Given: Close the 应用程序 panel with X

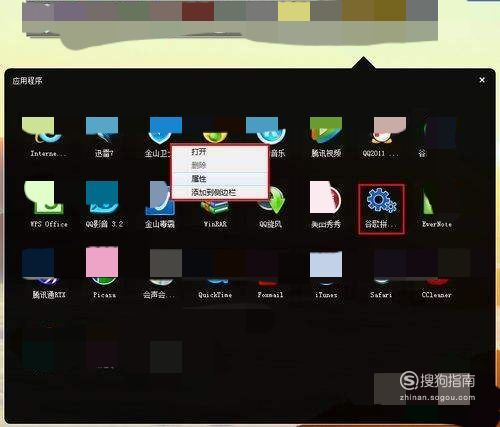Looking at the screenshot, I should (482, 80).
